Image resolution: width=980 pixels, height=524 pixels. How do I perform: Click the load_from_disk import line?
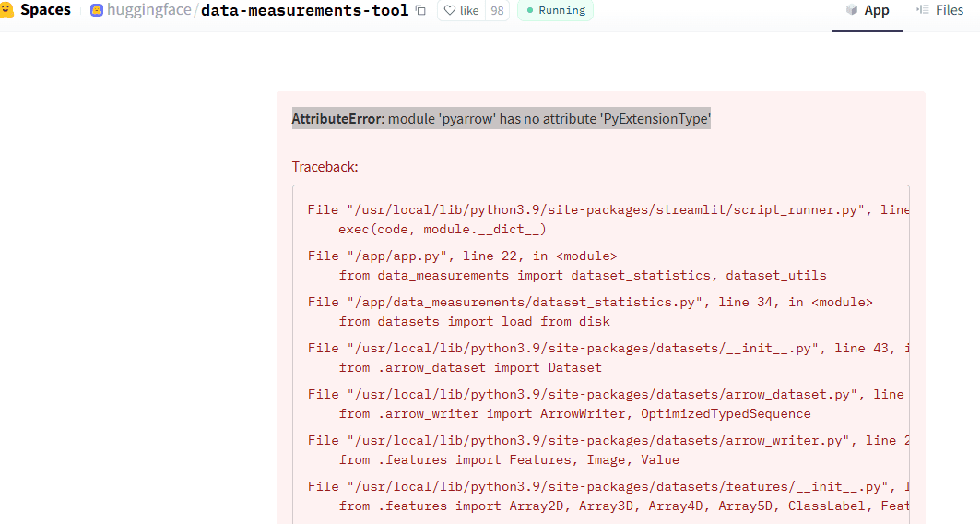coord(475,322)
